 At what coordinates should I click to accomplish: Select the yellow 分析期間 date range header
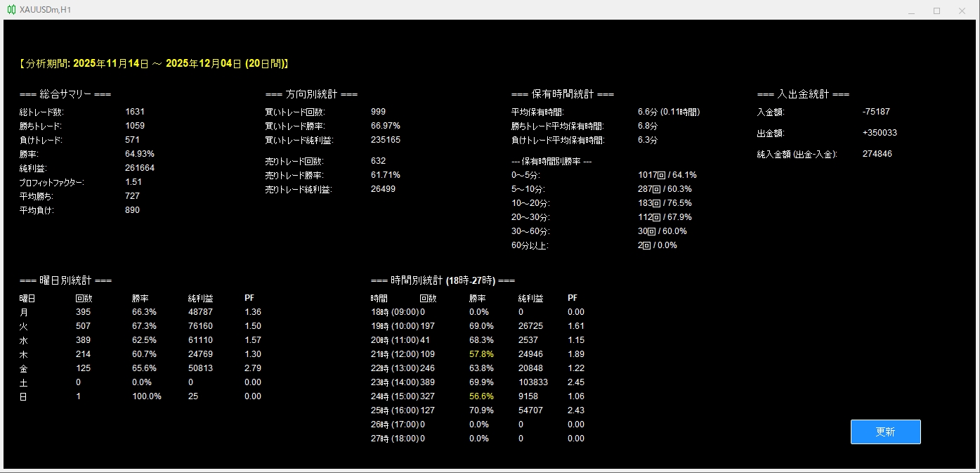154,63
